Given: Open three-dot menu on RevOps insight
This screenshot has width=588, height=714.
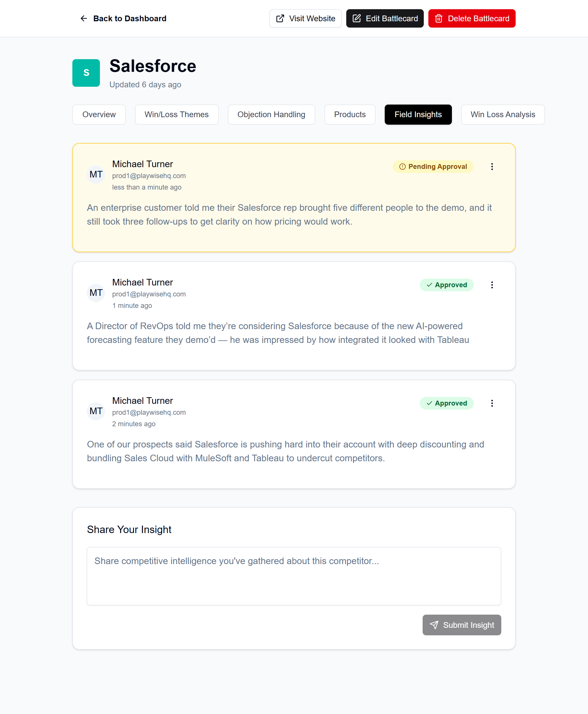Looking at the screenshot, I should point(492,285).
